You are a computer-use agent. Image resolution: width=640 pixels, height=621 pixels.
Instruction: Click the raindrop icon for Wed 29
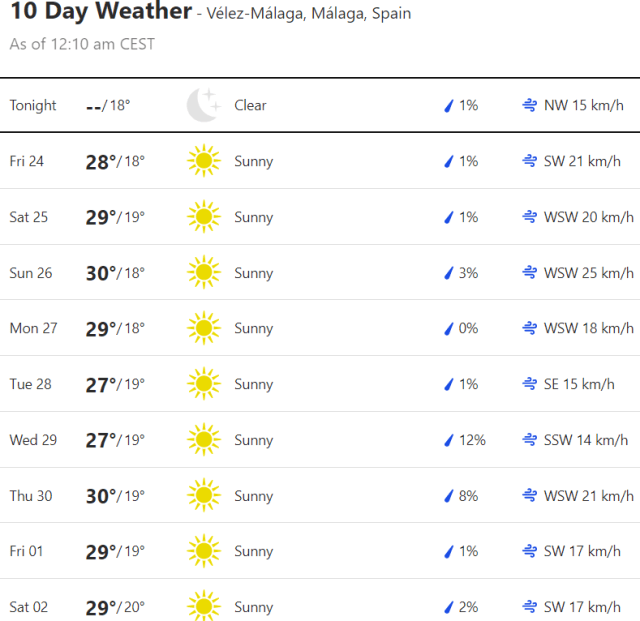[449, 440]
